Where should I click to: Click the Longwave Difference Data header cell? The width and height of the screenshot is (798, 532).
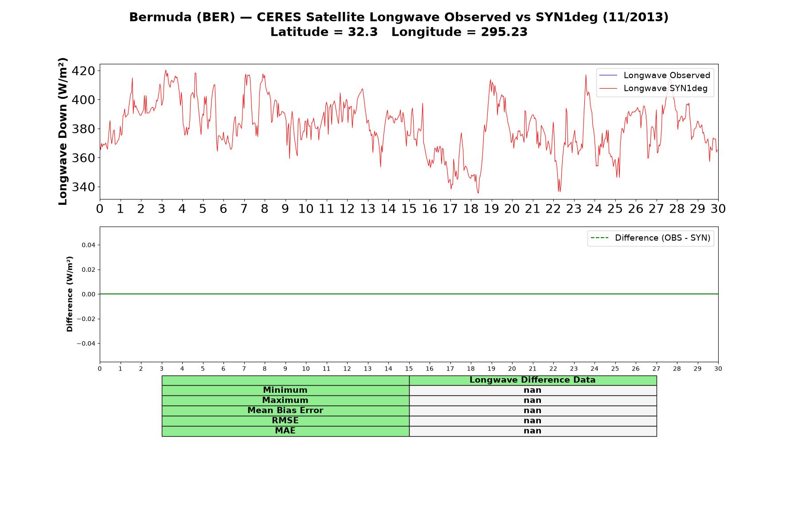click(533, 380)
